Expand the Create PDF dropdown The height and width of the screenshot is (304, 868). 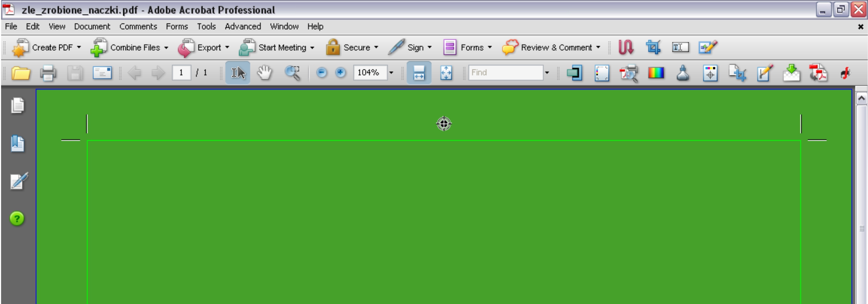point(79,48)
